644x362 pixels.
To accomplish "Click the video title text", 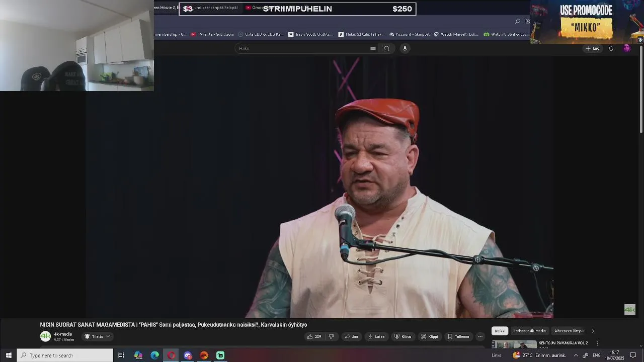I will tap(173, 325).
